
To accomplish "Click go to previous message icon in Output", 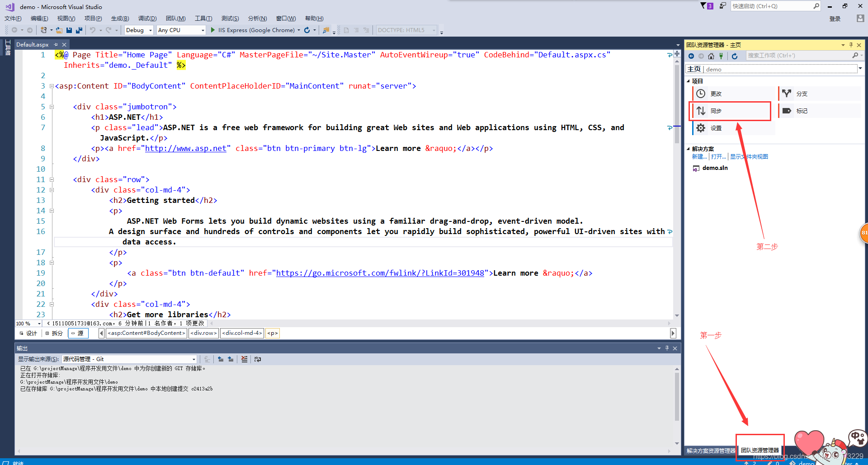I will pos(221,359).
